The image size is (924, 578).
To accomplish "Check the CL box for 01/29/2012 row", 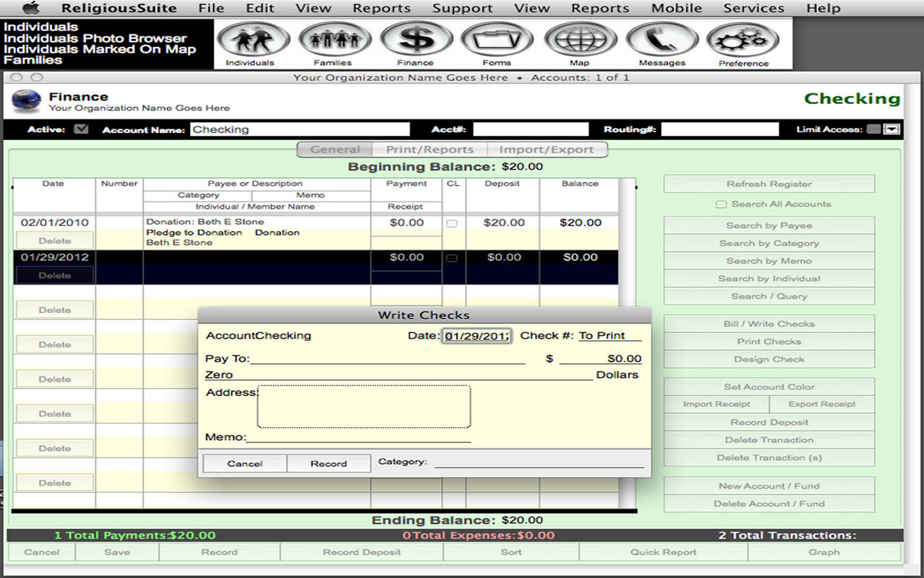I will point(452,258).
